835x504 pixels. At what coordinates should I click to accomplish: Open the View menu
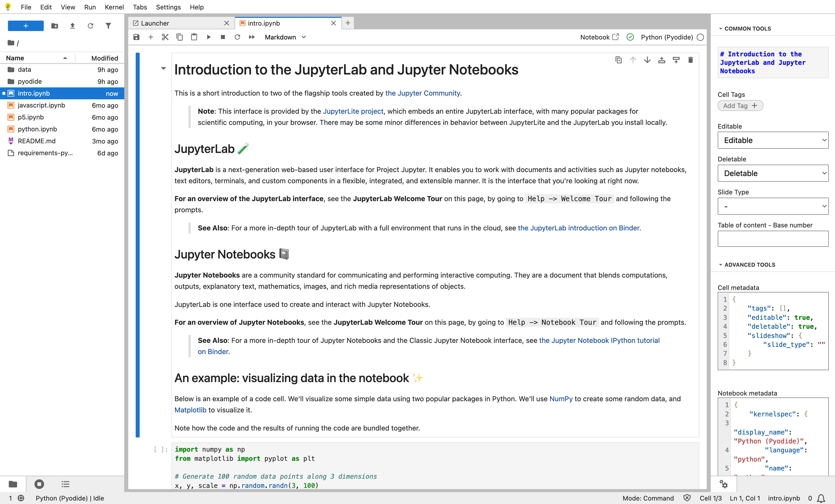tap(68, 7)
